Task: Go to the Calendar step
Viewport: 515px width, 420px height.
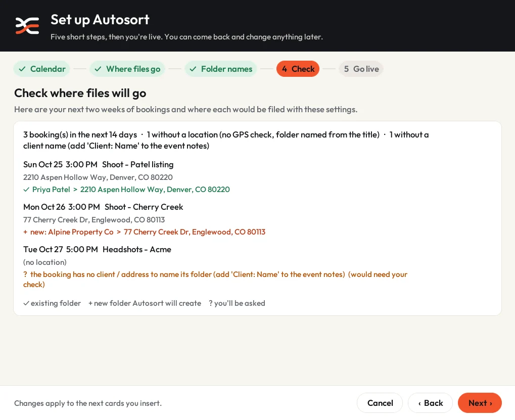Action: click(42, 69)
